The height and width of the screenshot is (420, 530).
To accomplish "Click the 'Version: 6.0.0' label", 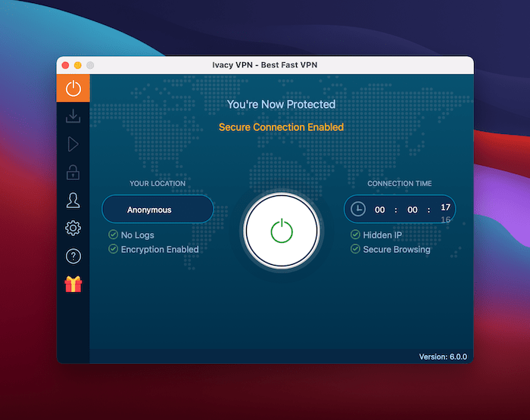I will pyautogui.click(x=443, y=357).
